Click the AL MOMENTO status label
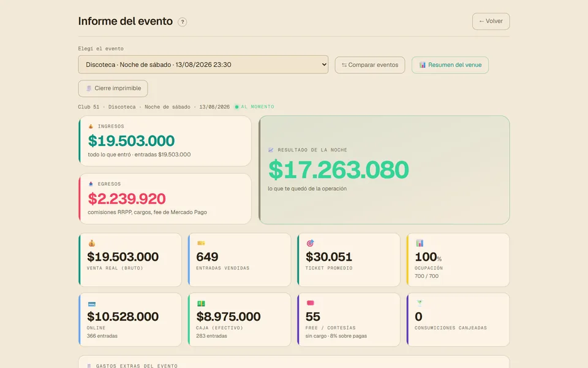Screen dimensions: 588x368 pos(257,107)
